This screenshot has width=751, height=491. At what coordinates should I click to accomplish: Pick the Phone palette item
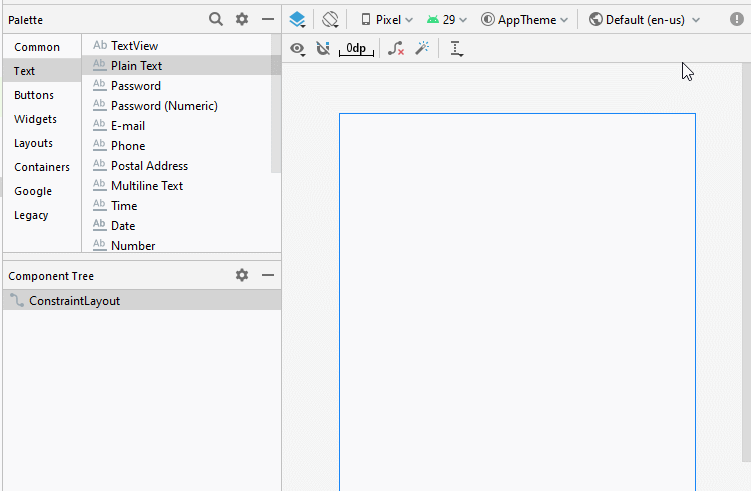[176, 146]
